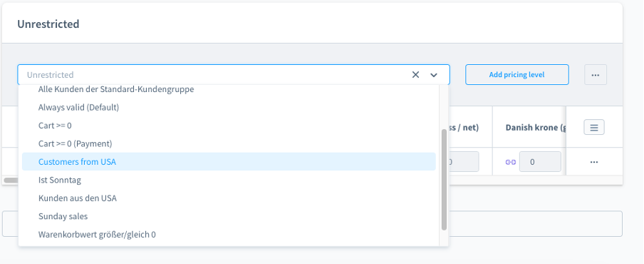Choose Kunden aus den USA
Viewport: 644px width, 264px height.
[229, 198]
